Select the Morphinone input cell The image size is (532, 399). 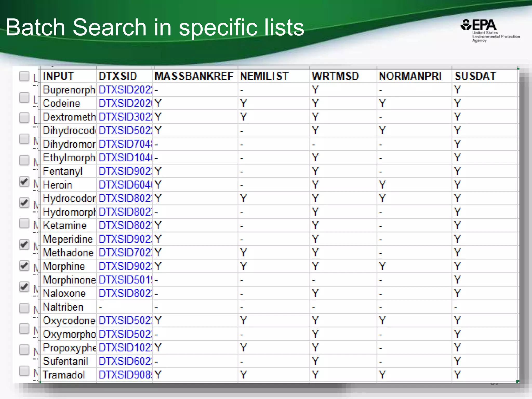point(69,280)
